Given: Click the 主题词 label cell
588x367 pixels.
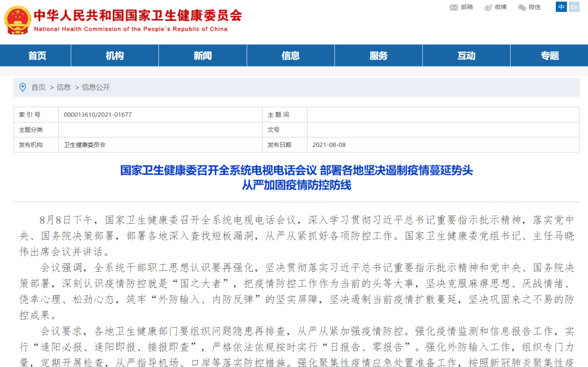Looking at the screenshot, I should [285, 115].
